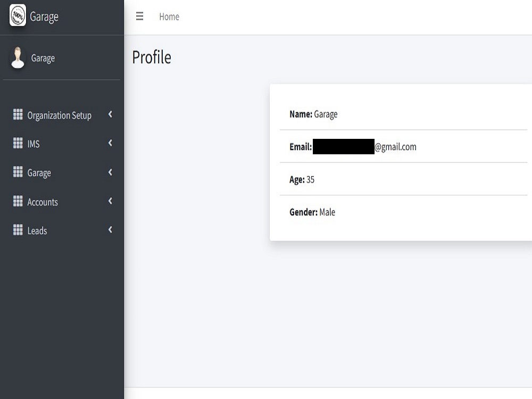Click the IMS grid icon
Viewport: 532px width, 399px height.
18,143
